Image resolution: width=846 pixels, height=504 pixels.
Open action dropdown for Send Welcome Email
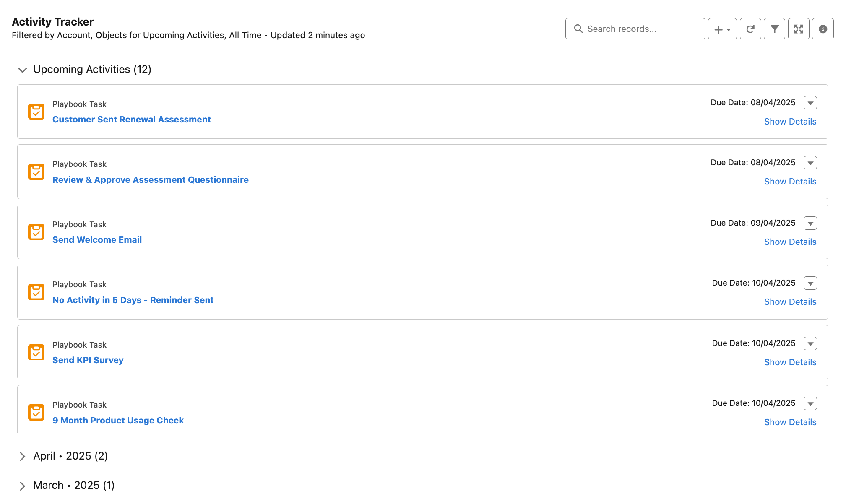tap(810, 223)
